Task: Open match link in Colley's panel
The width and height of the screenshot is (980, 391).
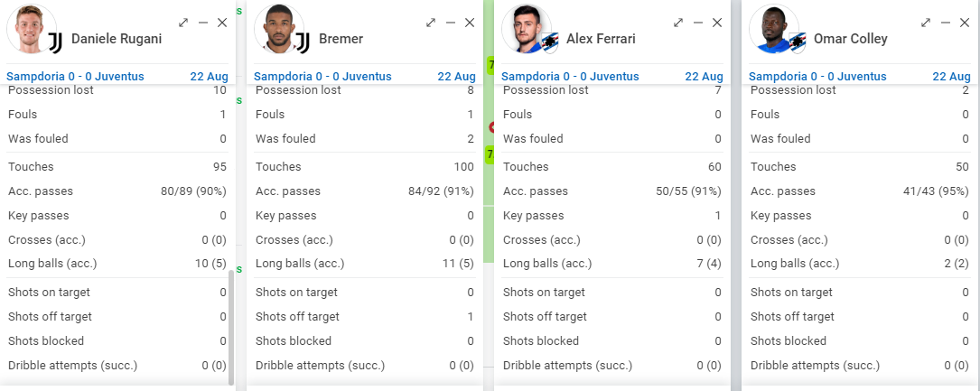Action: coord(818,77)
